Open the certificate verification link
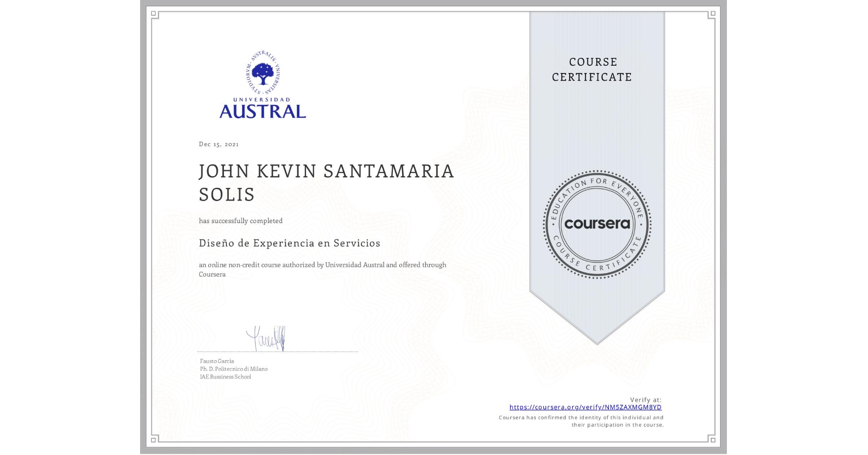Image resolution: width=868 pixels, height=455 pixels. point(586,407)
